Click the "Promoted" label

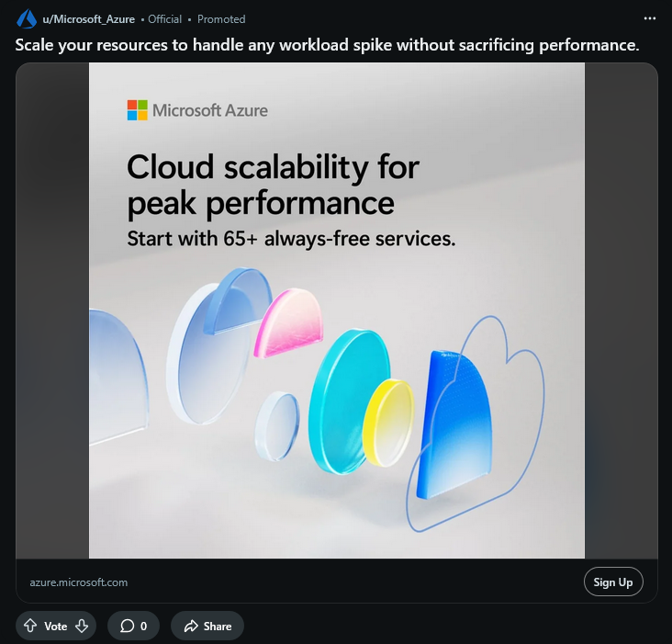pyautogui.click(x=221, y=19)
